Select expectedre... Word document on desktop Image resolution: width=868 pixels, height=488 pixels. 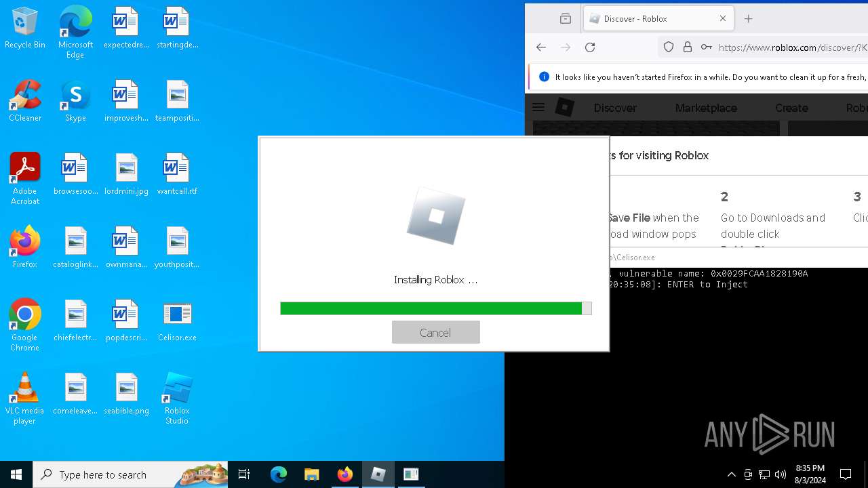point(126,28)
